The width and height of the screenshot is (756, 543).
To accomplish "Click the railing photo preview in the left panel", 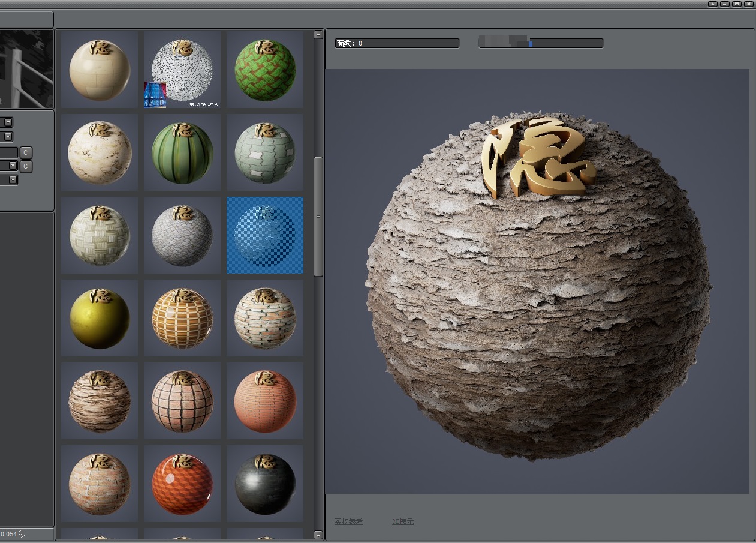I will tap(26, 69).
